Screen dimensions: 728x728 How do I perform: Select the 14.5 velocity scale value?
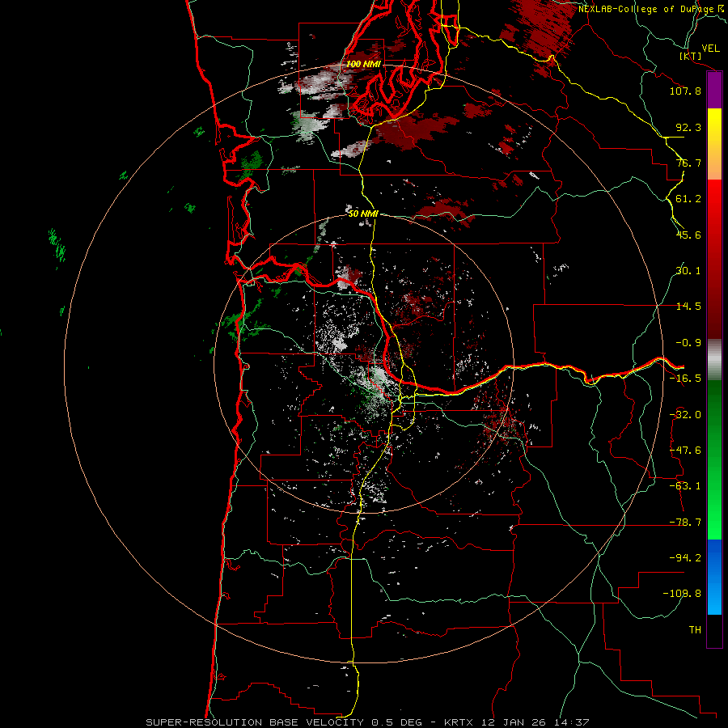[688, 307]
